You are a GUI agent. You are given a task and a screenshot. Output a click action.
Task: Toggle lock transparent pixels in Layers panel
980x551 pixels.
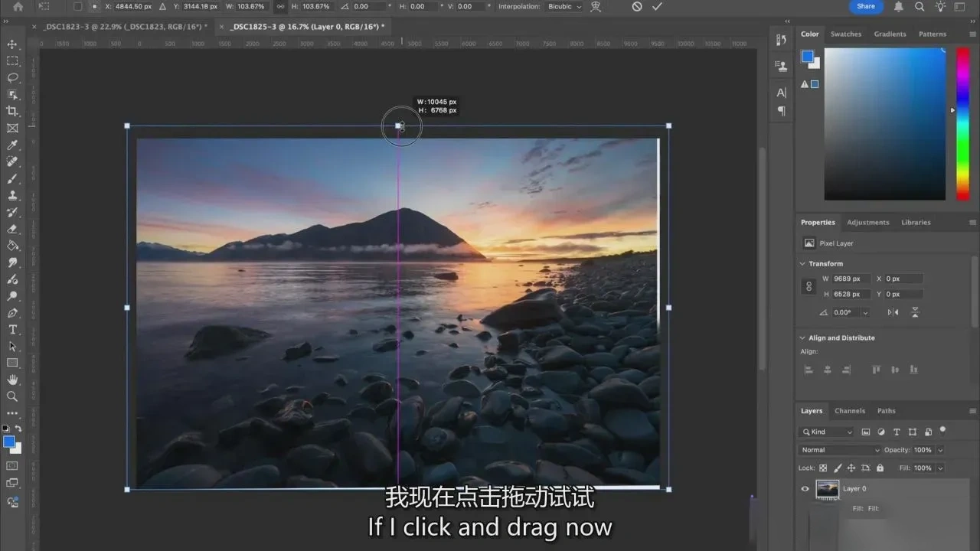pyautogui.click(x=823, y=468)
